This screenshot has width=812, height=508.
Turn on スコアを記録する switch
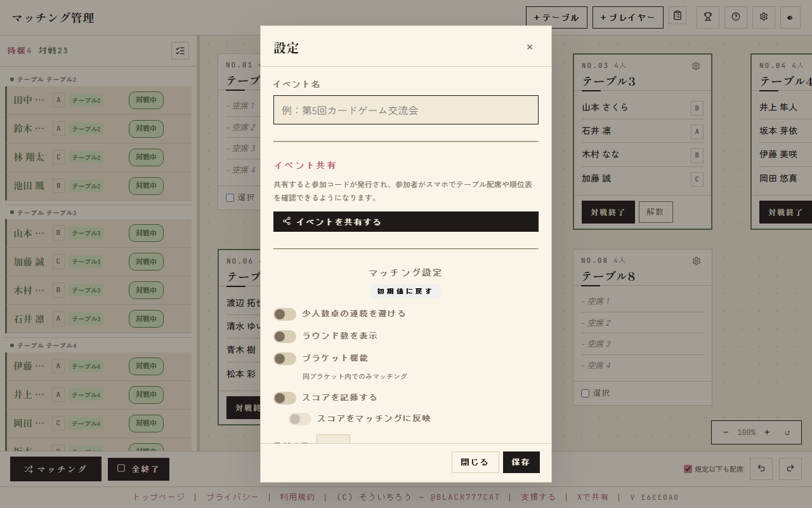tap(285, 398)
